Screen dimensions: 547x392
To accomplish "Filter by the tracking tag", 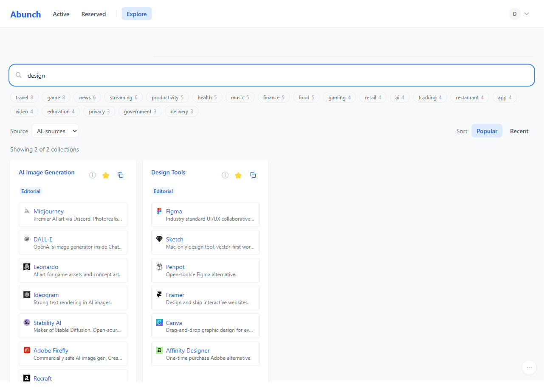I will point(430,98).
